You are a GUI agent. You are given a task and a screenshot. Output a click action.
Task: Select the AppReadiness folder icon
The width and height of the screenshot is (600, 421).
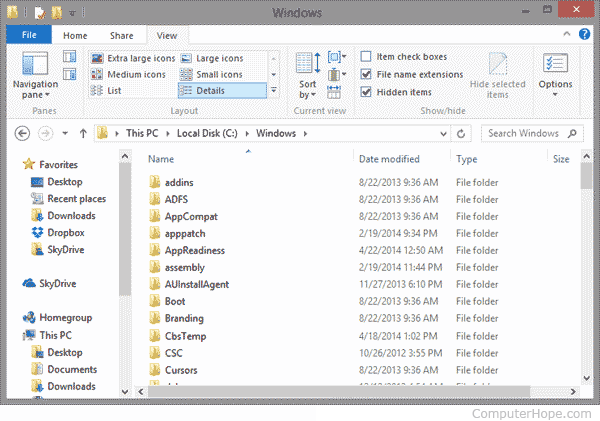(x=155, y=250)
